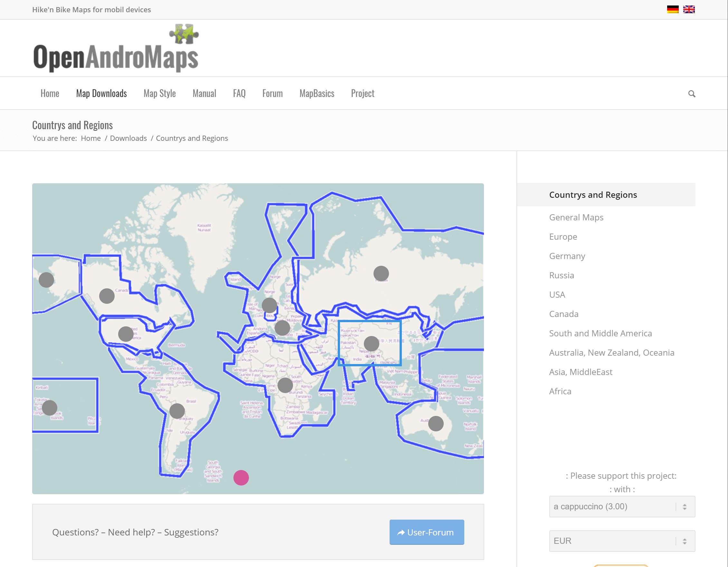Open the EUR currency dropdown
728x567 pixels.
[622, 541]
